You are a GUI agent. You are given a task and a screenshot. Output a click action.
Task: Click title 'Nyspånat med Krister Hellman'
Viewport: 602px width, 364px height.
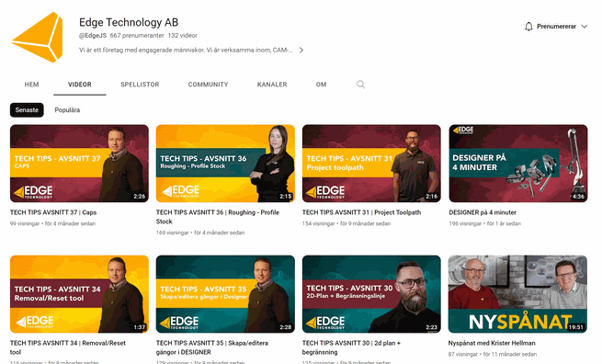click(x=492, y=343)
